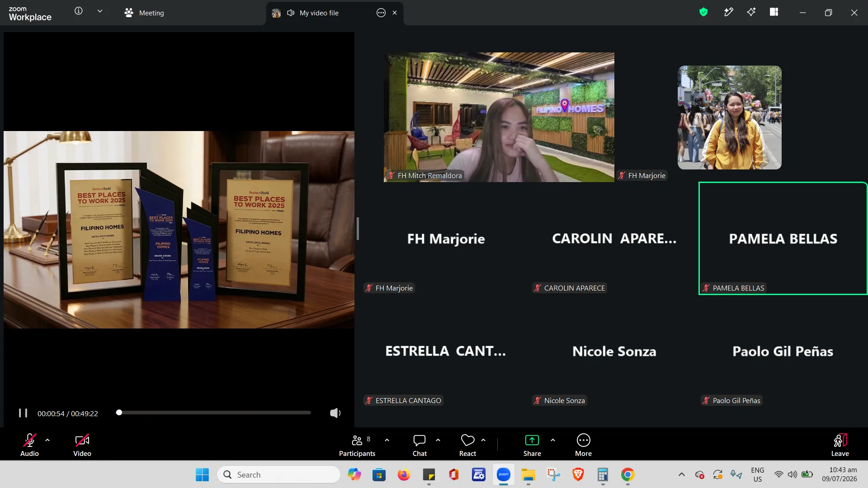The width and height of the screenshot is (868, 488).
Task: Expand the React options arrow
Action: pyautogui.click(x=483, y=440)
